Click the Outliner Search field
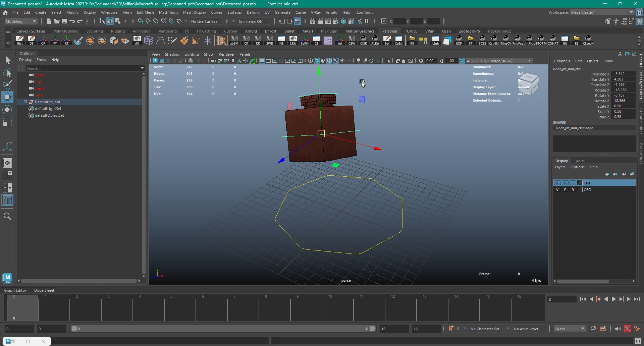644x346 pixels. click(83, 68)
